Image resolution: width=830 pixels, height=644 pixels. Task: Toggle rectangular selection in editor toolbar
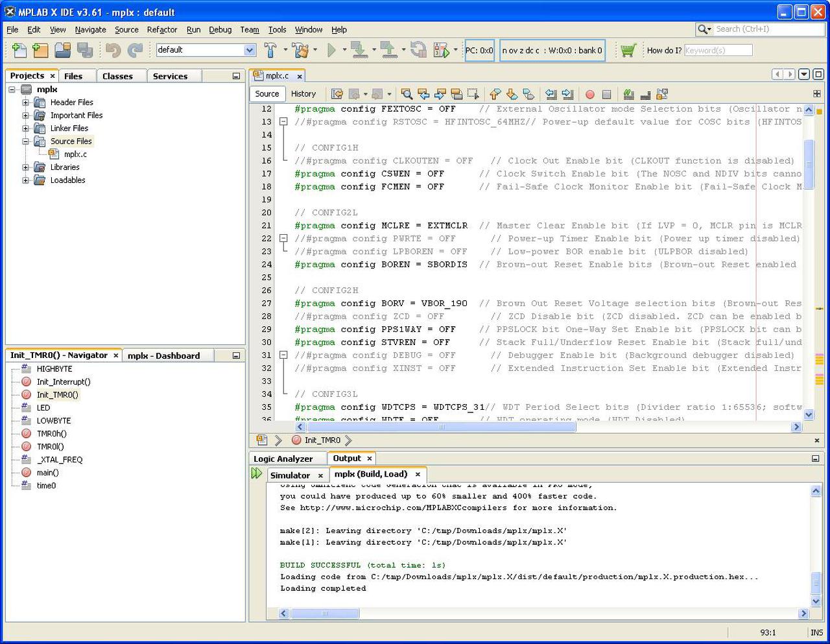click(x=473, y=94)
